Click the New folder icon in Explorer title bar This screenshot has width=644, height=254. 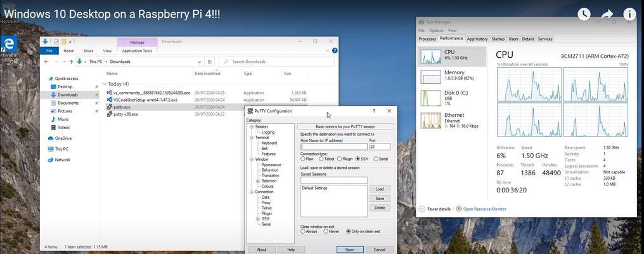65,41
